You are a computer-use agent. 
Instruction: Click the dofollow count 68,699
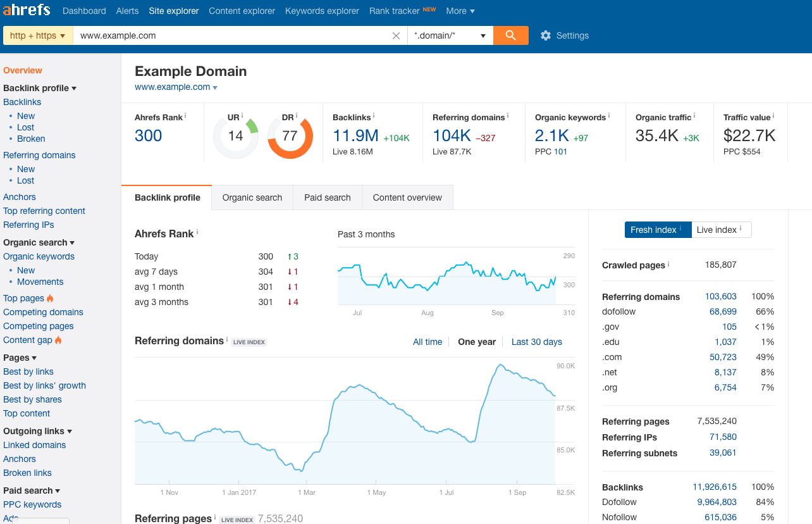tap(723, 311)
